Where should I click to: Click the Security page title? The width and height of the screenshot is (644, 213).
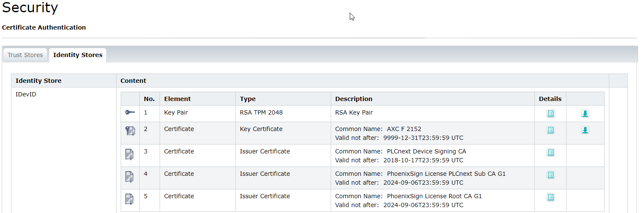[30, 8]
